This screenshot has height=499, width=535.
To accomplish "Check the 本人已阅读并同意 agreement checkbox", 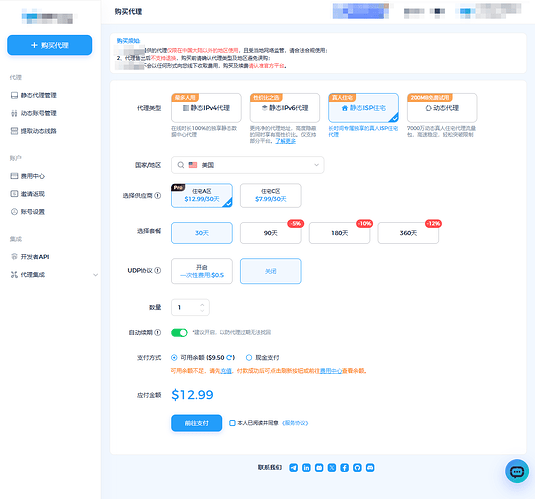I will coord(232,423).
